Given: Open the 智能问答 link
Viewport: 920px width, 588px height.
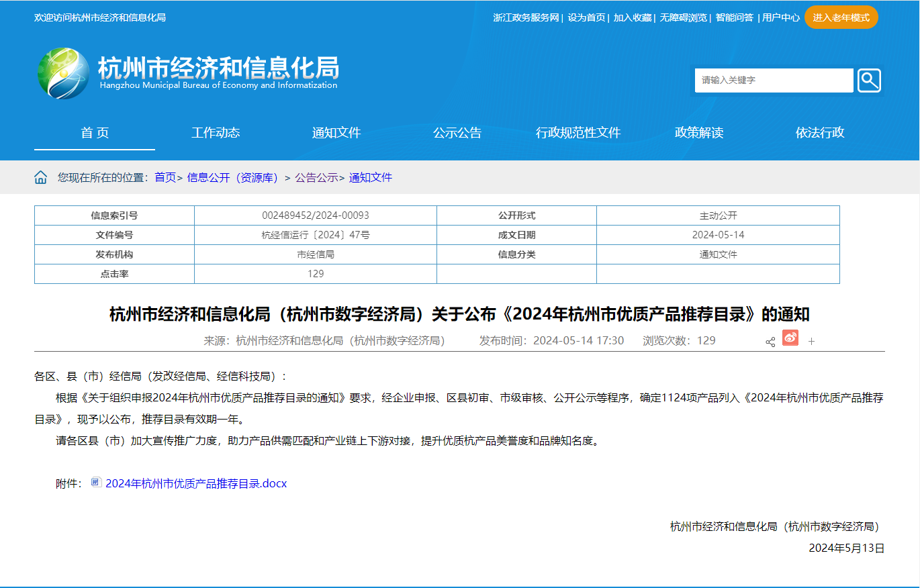Looking at the screenshot, I should (734, 17).
